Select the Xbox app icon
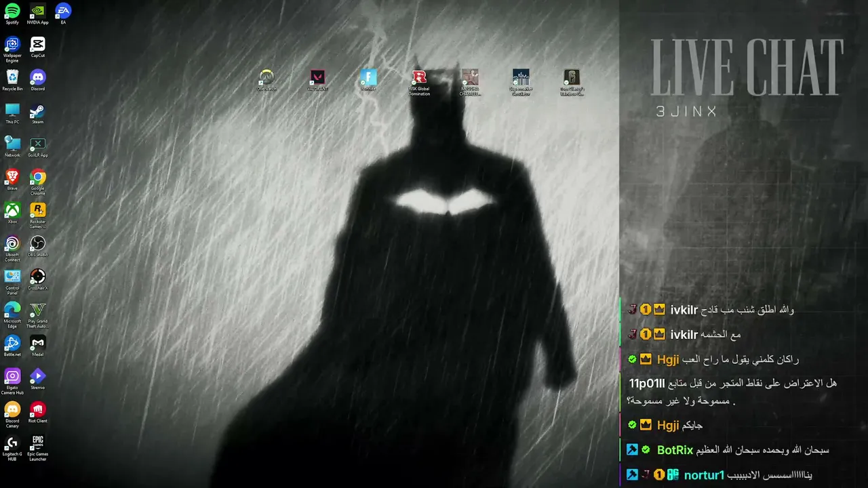This screenshot has width=868, height=488. (12, 213)
